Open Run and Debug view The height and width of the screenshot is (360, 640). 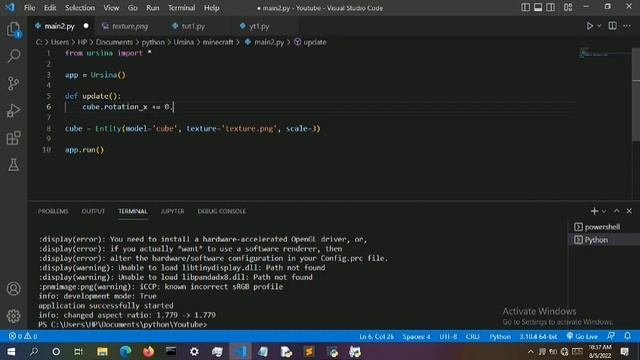13,111
